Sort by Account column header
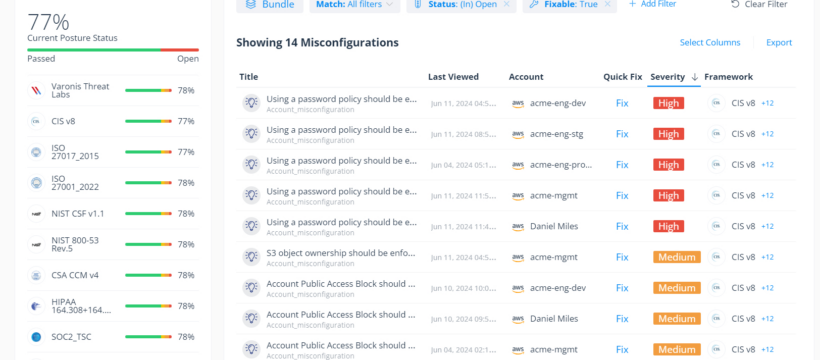This screenshot has height=360, width=820. tap(526, 77)
